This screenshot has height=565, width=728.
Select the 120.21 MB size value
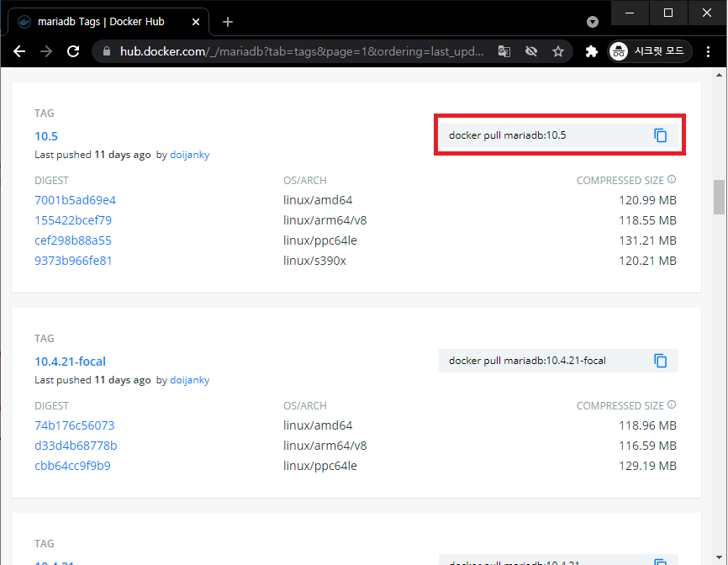pos(647,261)
